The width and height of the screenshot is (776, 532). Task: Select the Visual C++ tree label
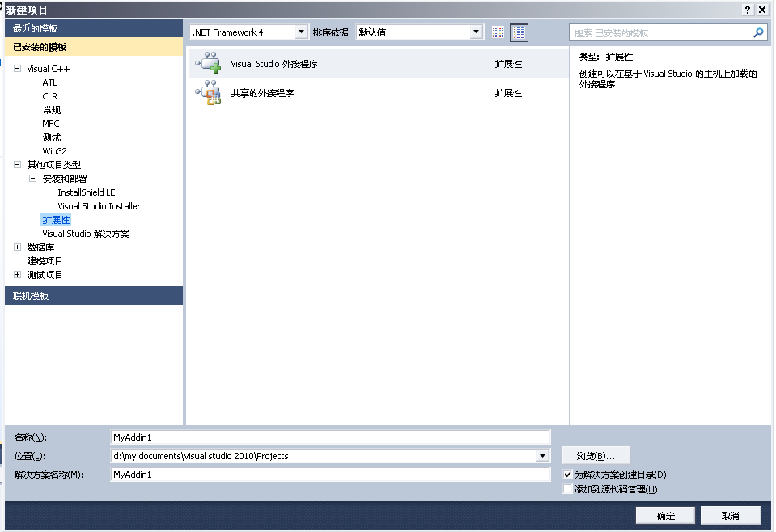(x=48, y=69)
